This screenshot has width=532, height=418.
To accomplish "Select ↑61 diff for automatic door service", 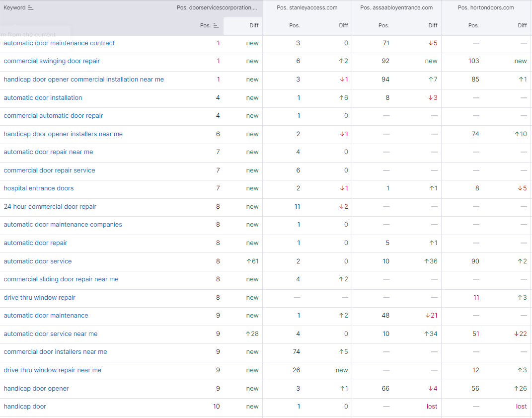I will click(253, 261).
